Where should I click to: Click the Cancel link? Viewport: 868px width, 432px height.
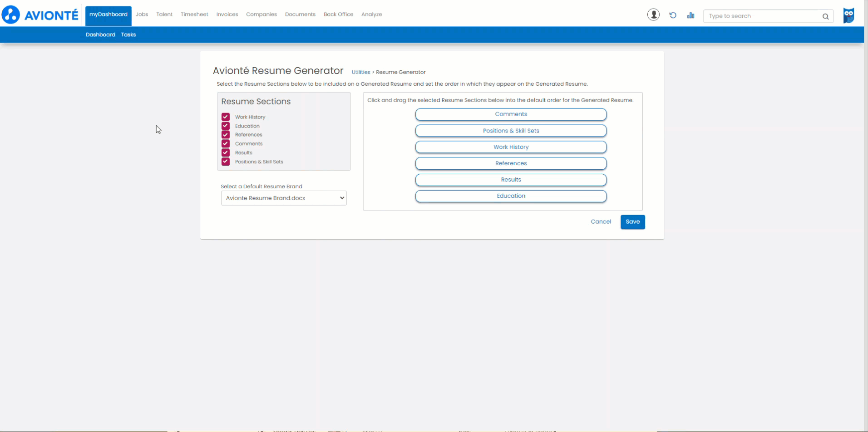(x=601, y=222)
